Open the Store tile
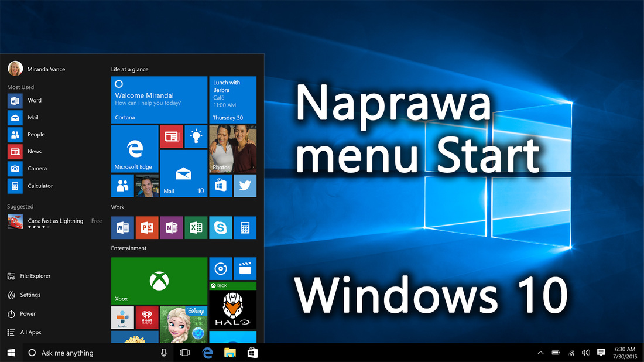644x362 pixels. click(x=221, y=186)
